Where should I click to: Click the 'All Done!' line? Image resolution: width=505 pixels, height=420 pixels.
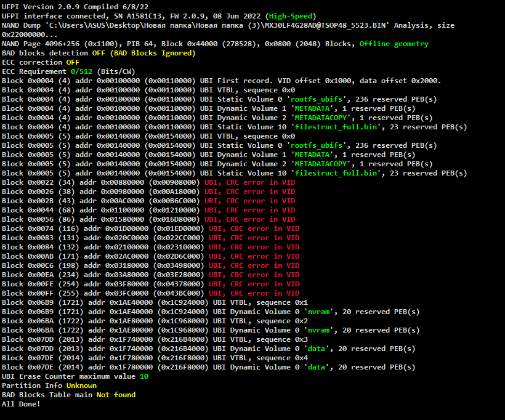(x=21, y=404)
